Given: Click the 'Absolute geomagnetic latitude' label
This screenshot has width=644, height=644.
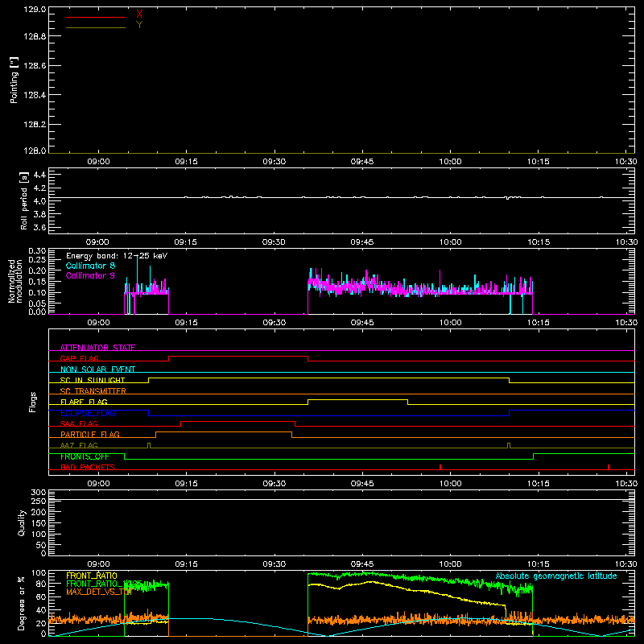Looking at the screenshot, I should (x=556, y=576).
